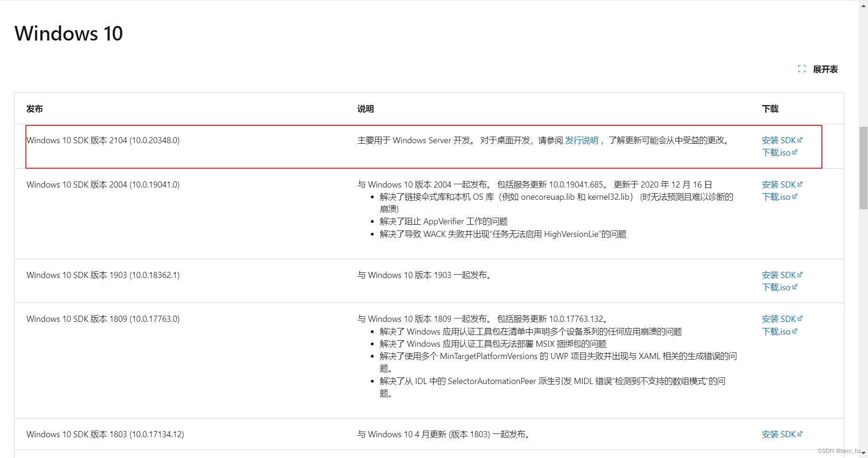Select the Windows 10 heading
868x458 pixels.
[x=69, y=33]
